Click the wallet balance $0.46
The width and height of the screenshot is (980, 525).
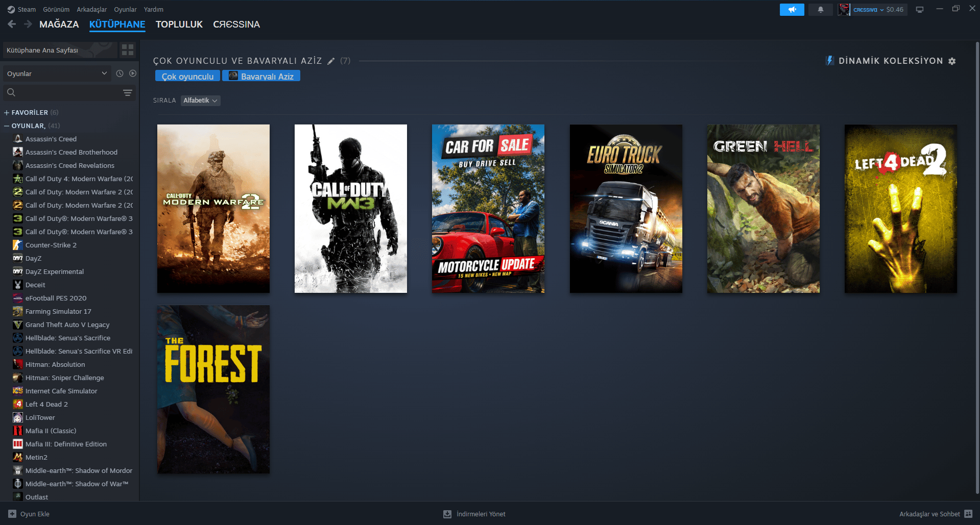(895, 10)
